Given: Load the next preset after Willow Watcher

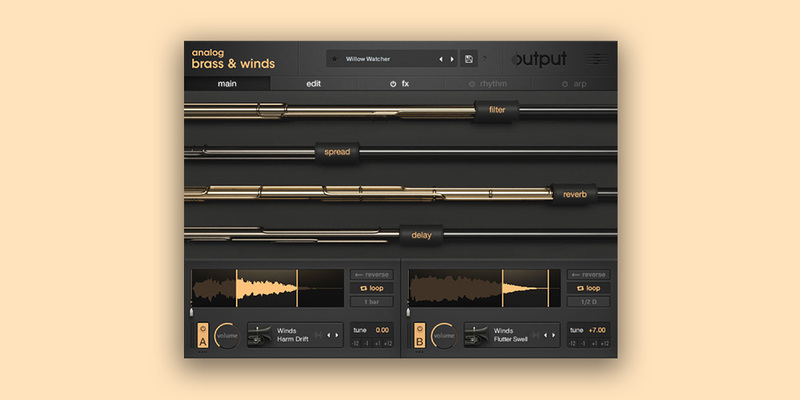Looking at the screenshot, I should (452, 59).
